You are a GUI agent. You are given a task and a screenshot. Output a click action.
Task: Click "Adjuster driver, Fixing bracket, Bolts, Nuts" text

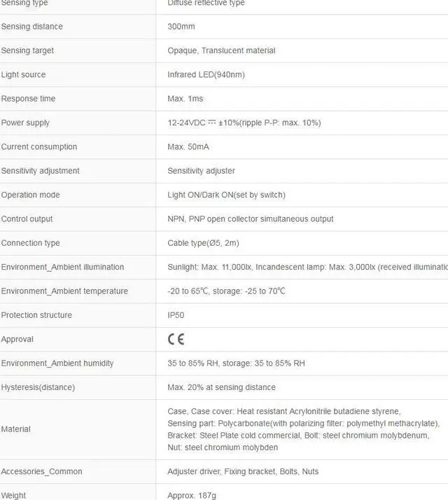pyautogui.click(x=243, y=471)
